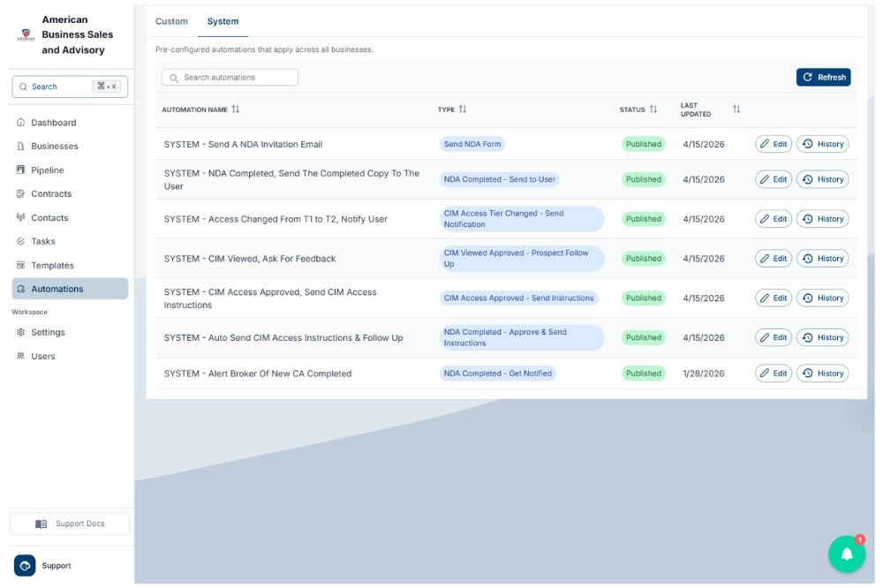Navigate to Contracts
Screen dimensions: 883x588
coord(70,193)
